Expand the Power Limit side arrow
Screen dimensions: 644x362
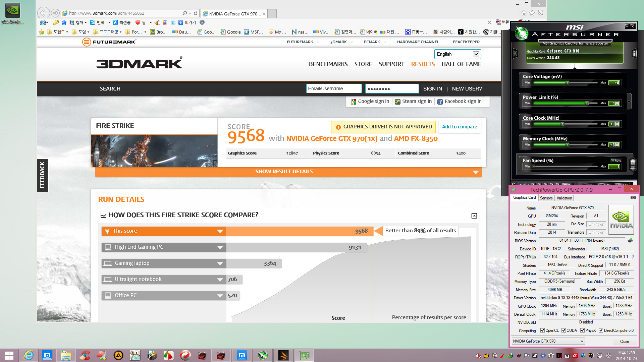pyautogui.click(x=629, y=102)
